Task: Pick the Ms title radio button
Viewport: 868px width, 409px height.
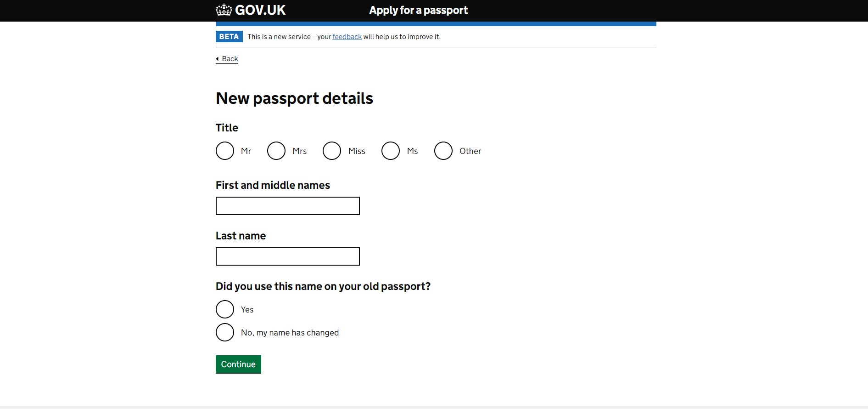Action: (x=391, y=151)
